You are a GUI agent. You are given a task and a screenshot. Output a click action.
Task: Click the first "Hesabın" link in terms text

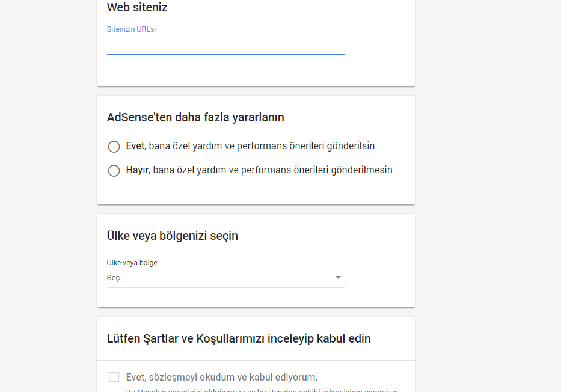(149, 390)
